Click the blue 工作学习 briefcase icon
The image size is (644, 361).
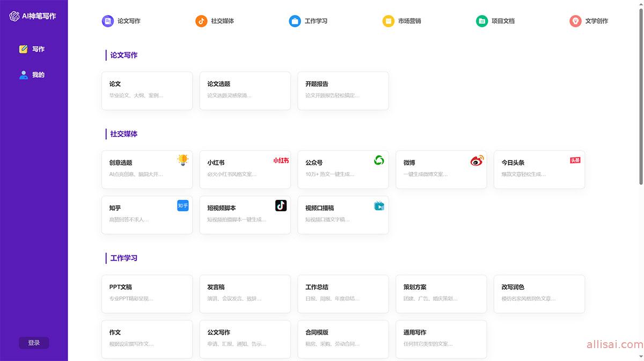(295, 21)
